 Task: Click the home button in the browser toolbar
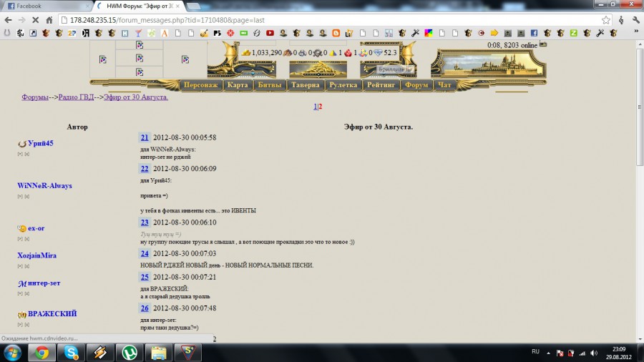(49, 20)
